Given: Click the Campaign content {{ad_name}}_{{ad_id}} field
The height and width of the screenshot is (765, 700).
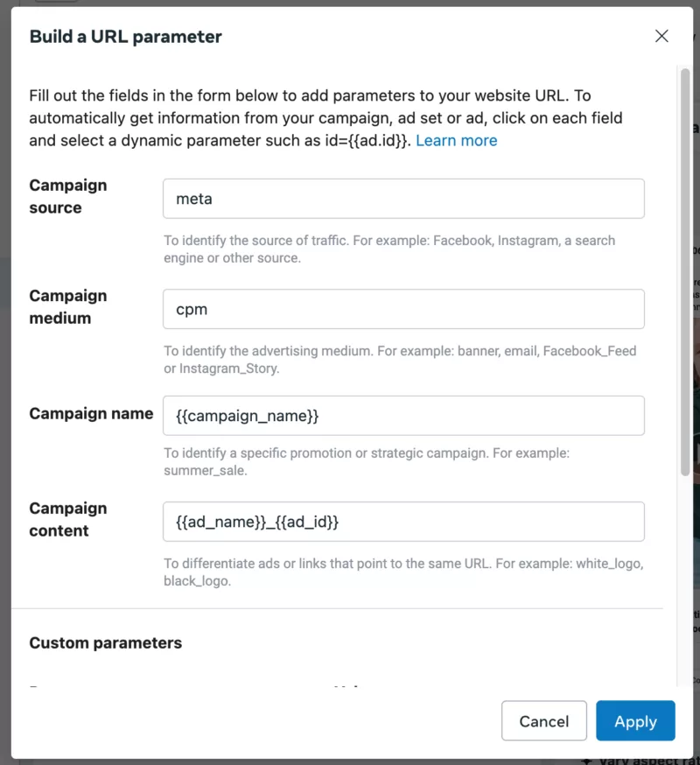Looking at the screenshot, I should pyautogui.click(x=403, y=522).
